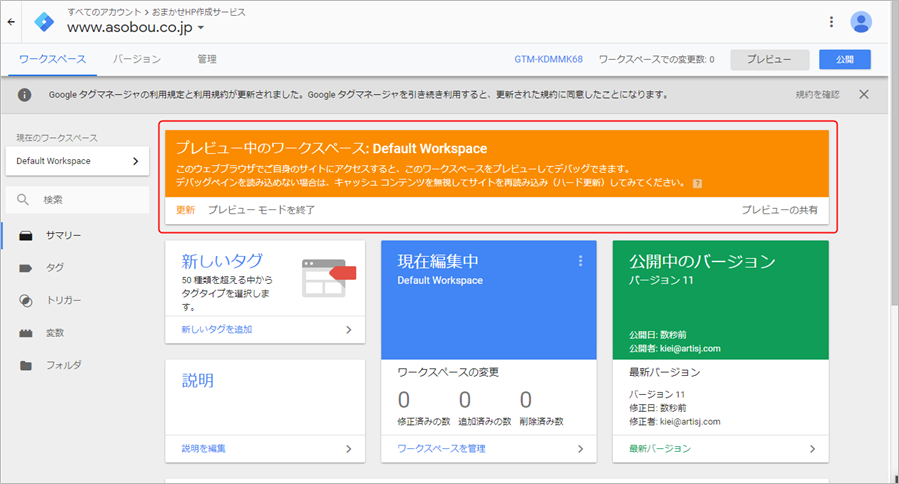Click the GTM-KDMMK68 container ID link
The height and width of the screenshot is (484, 899).
[548, 59]
